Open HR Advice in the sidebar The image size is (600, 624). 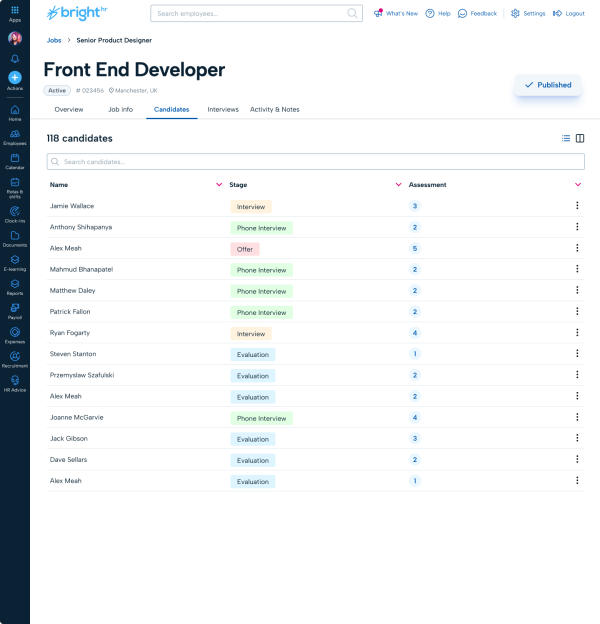click(x=15, y=384)
